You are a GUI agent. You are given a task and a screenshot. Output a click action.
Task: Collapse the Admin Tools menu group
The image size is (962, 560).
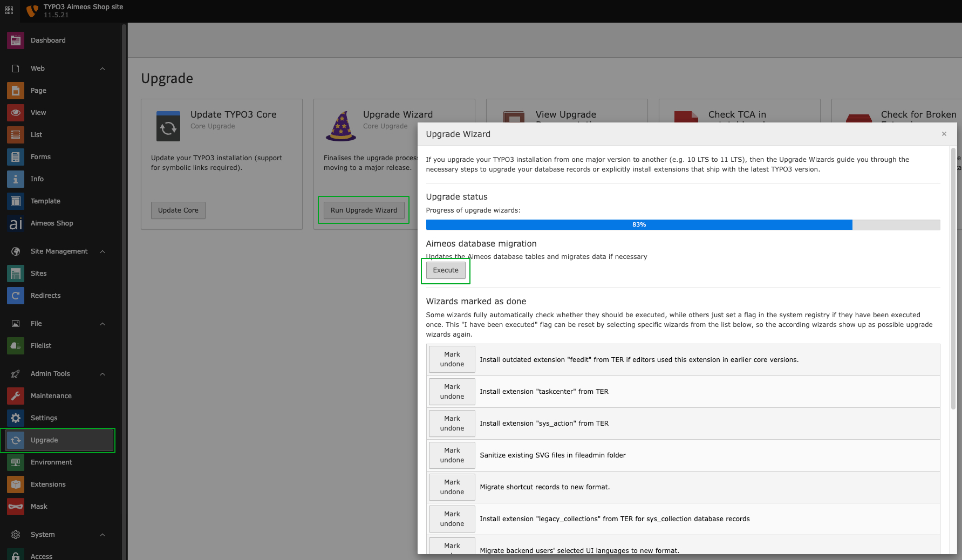click(x=103, y=374)
